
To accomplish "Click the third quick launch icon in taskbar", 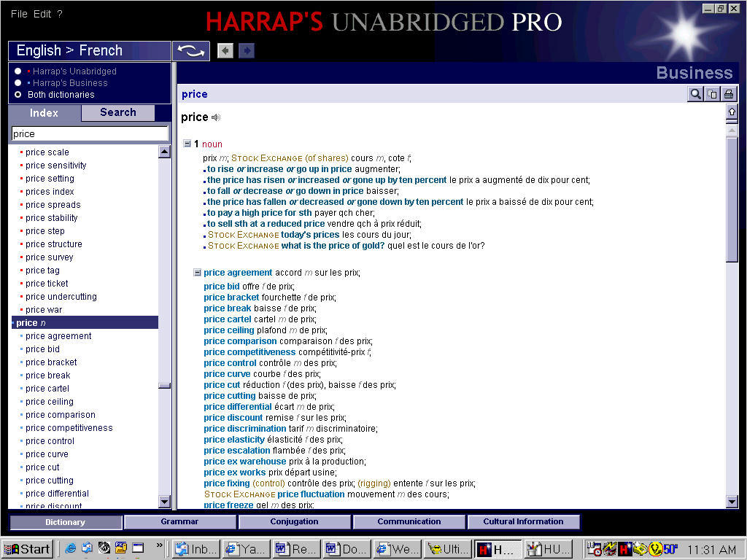I will (x=104, y=548).
